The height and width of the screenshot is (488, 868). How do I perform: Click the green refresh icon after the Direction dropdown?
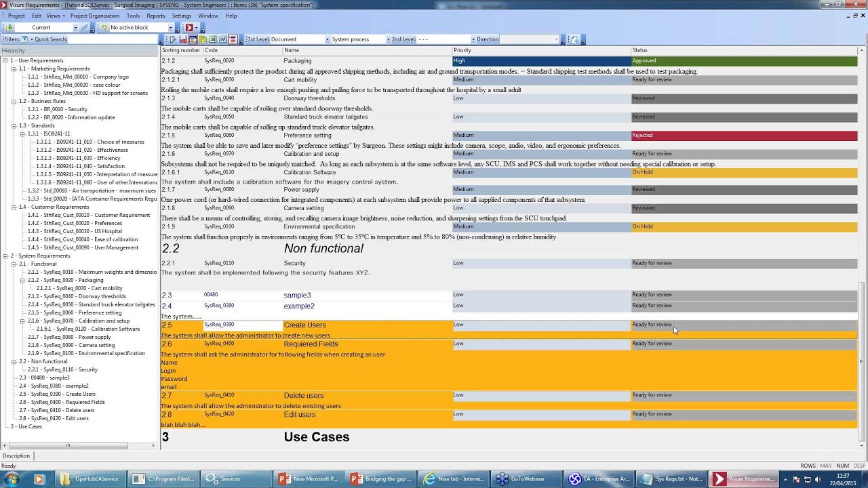574,39
